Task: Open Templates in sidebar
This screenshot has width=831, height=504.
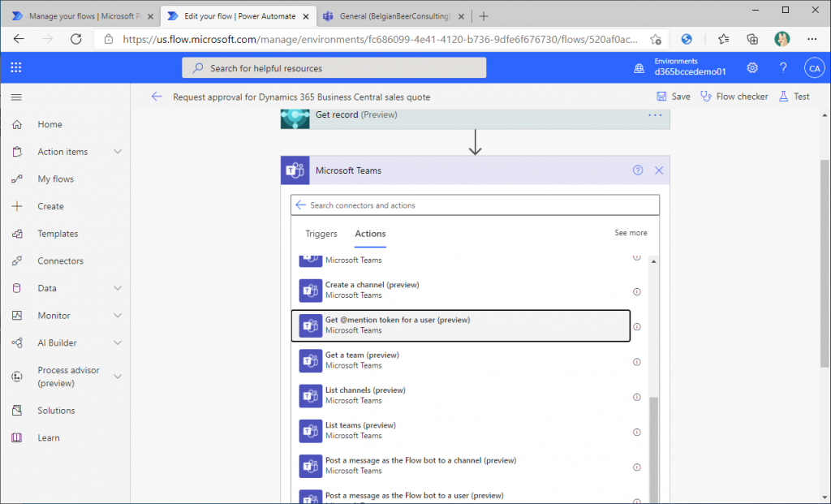Action: click(x=58, y=233)
